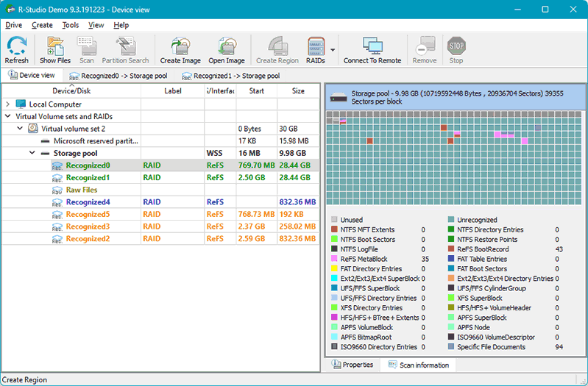
Task: Click the 258.02 MB size of Recognized3
Action: coord(297,226)
